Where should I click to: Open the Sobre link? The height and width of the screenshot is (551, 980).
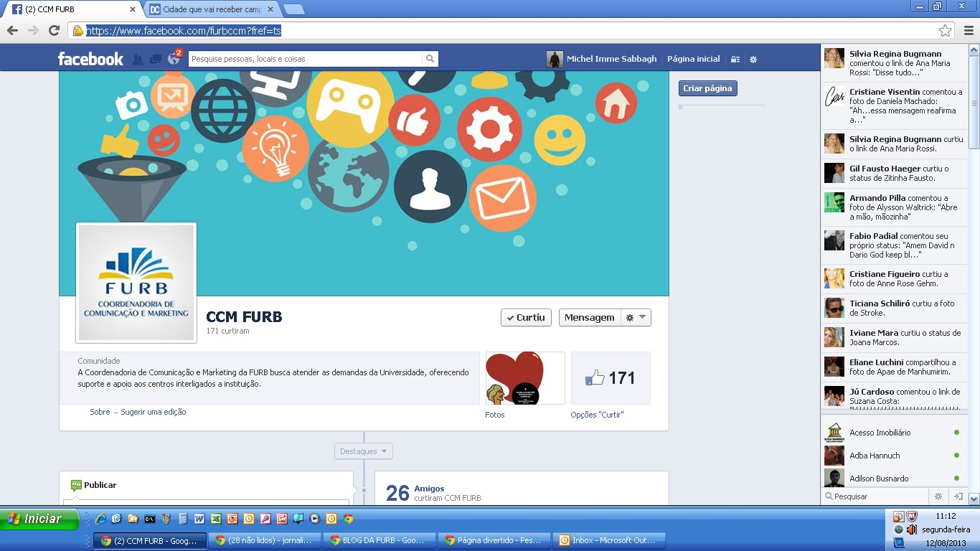100,412
